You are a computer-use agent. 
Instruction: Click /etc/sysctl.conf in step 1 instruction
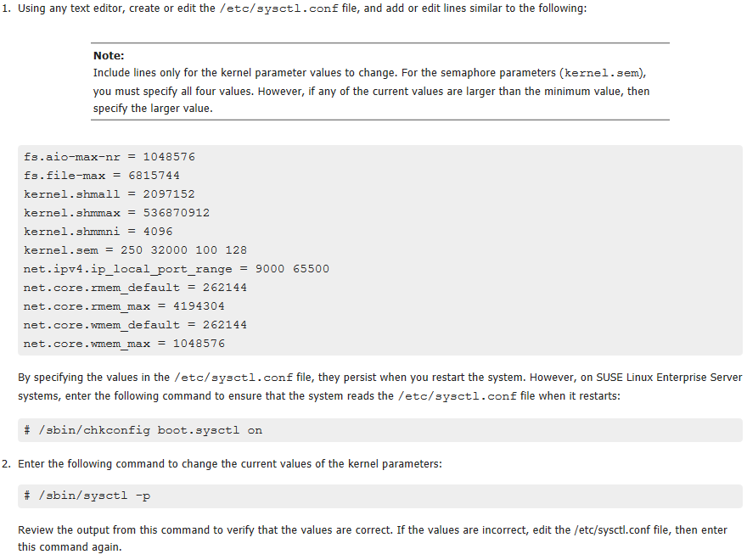click(x=278, y=8)
